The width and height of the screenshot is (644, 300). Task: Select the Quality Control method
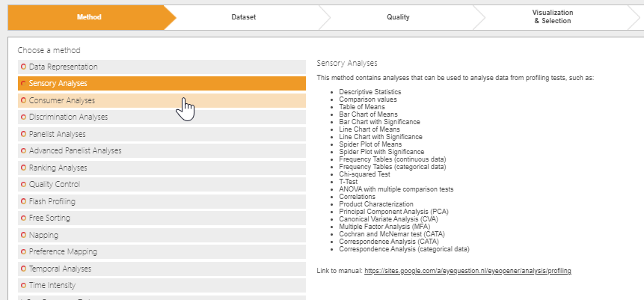pos(55,185)
